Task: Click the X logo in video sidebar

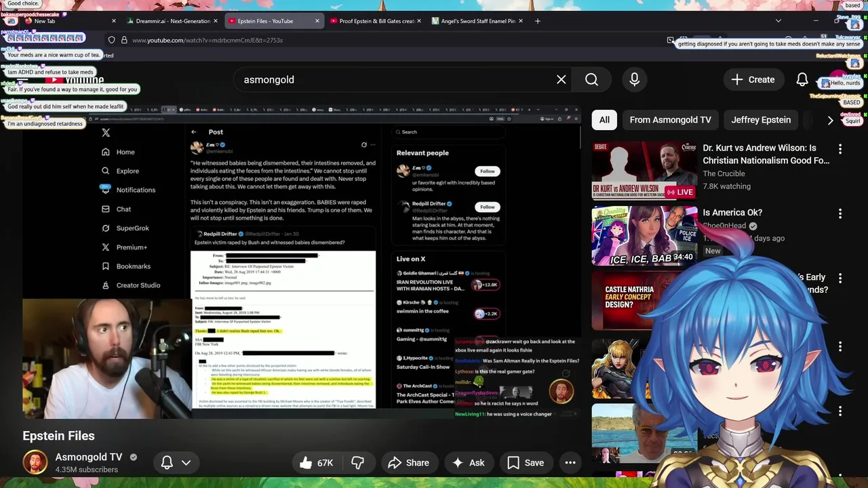Action: pos(106,133)
